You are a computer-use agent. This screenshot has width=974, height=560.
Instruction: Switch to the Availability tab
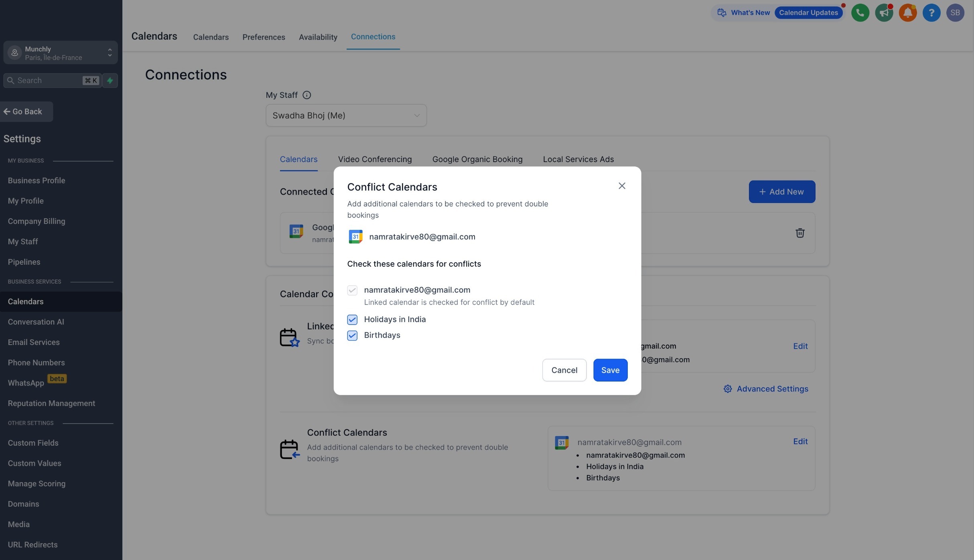(318, 37)
